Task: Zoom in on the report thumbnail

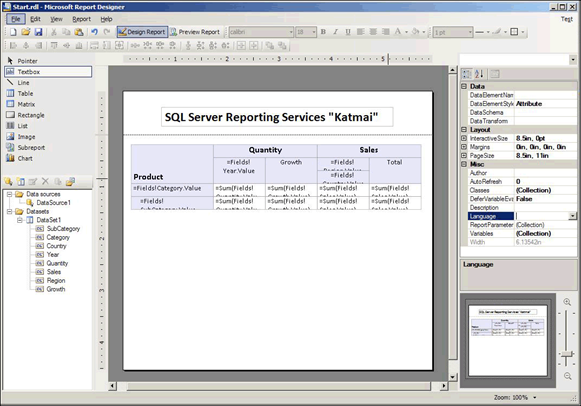Action: (x=567, y=302)
